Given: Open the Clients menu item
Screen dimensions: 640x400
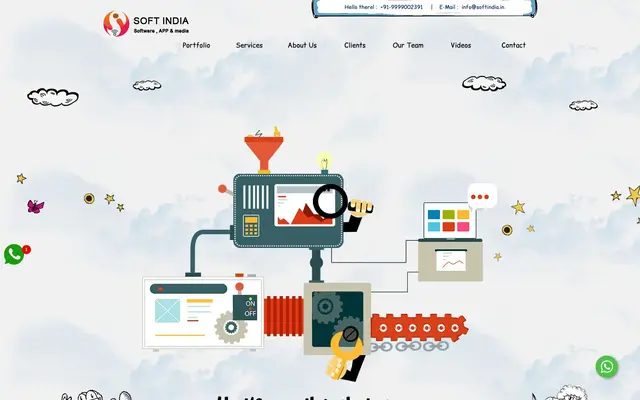Looking at the screenshot, I should click(355, 45).
